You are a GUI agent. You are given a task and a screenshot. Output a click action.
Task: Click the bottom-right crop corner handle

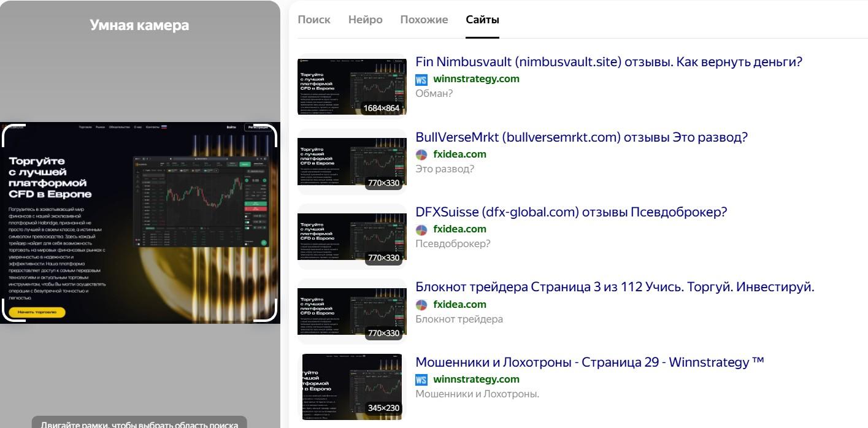pos(272,315)
